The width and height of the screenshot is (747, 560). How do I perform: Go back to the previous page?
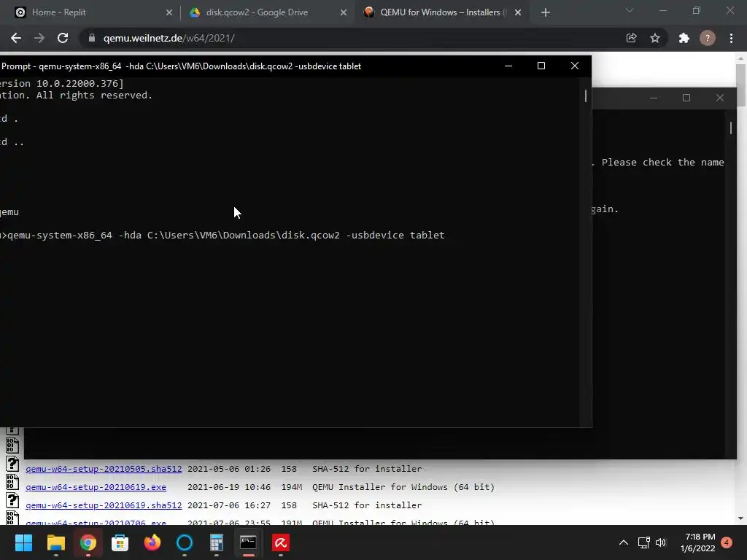pos(16,38)
